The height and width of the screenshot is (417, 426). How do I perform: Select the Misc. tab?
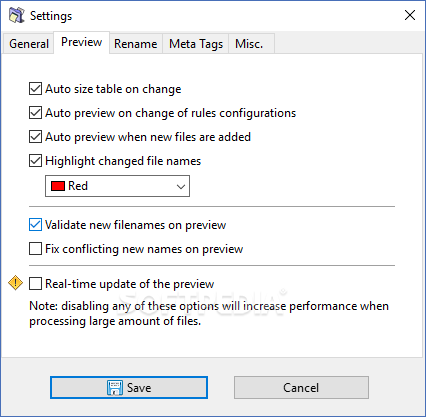click(x=251, y=44)
